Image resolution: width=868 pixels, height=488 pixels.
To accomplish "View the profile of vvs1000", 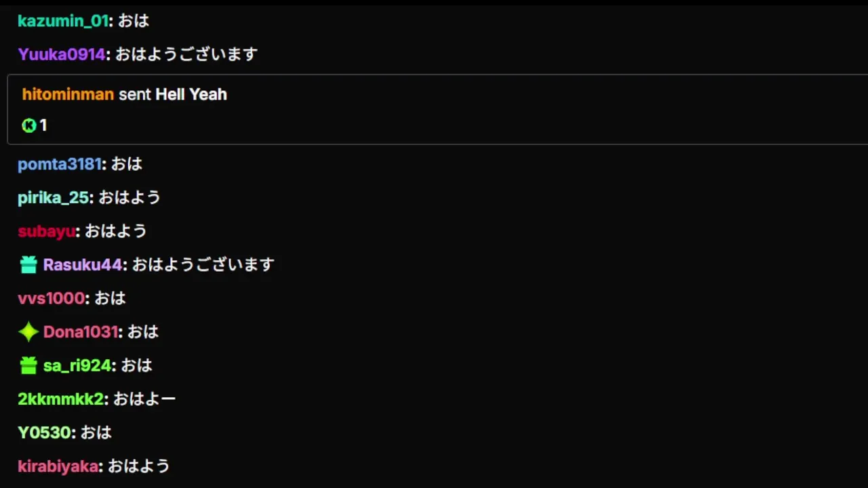I will pos(52,298).
